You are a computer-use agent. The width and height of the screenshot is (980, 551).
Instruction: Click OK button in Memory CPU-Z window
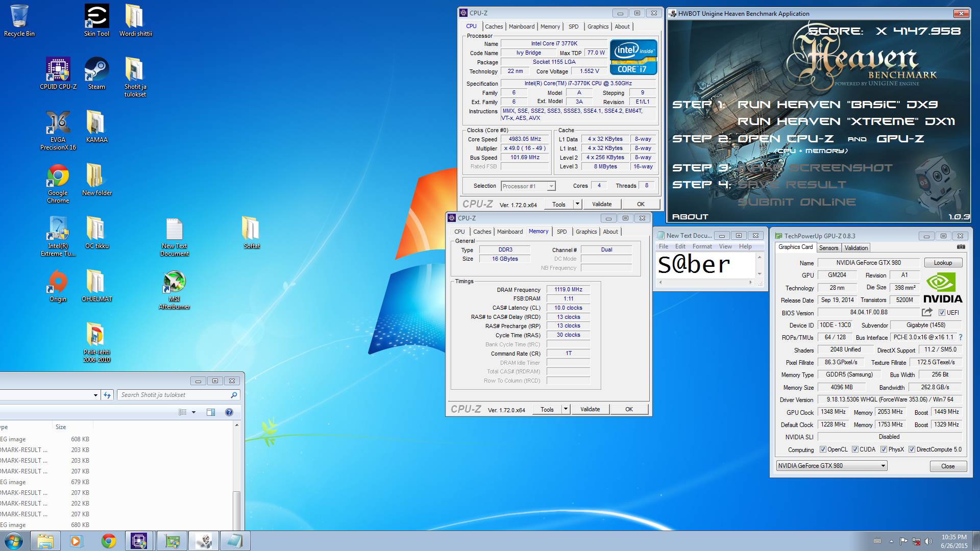629,409
